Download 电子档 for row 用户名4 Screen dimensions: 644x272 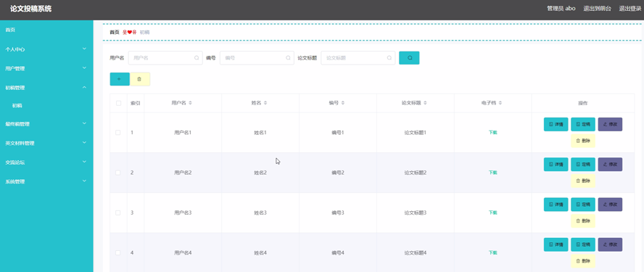(493, 252)
